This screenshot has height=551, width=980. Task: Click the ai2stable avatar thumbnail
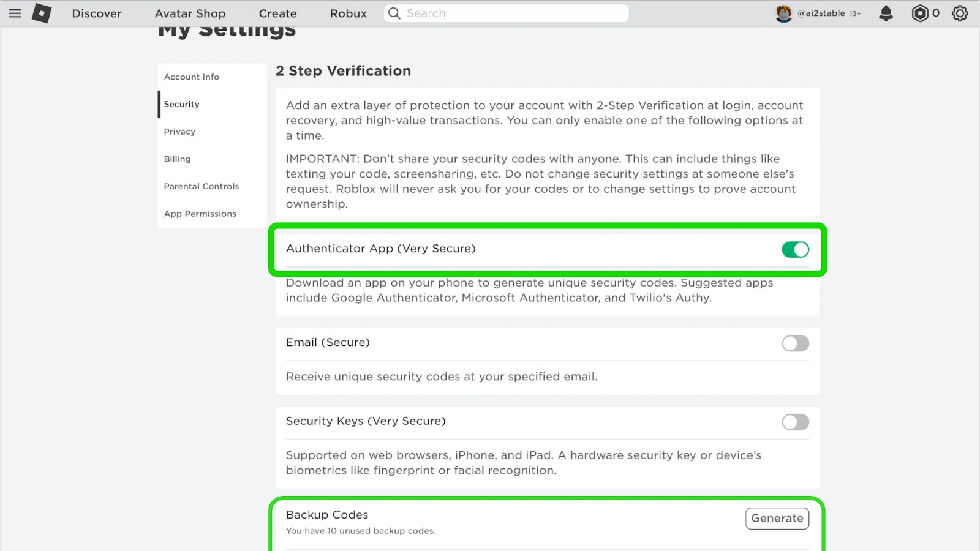(783, 13)
